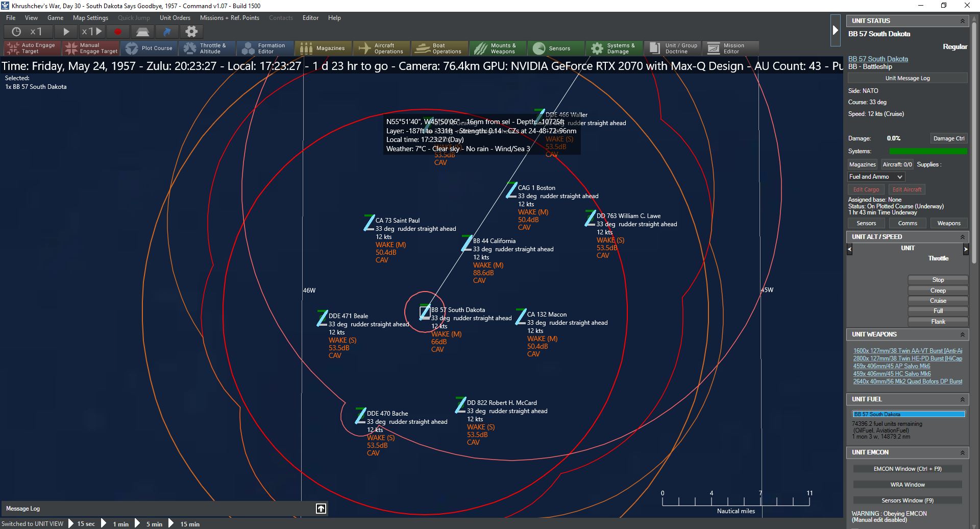This screenshot has width=980, height=529.
Task: Click the blue curved arrow toolbar icon
Action: click(x=167, y=32)
